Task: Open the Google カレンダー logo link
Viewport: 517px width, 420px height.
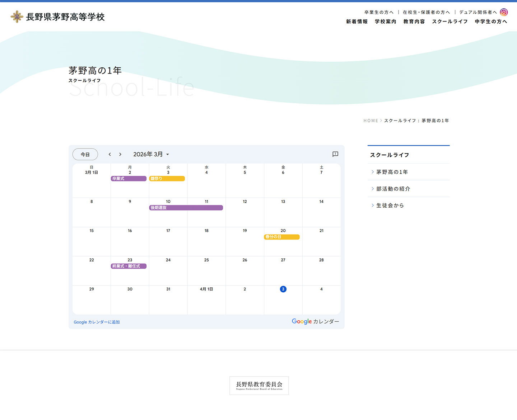Action: [315, 321]
